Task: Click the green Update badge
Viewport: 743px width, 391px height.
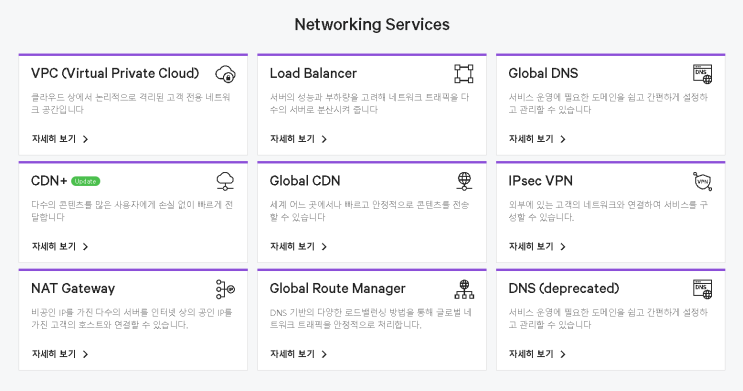Action: tap(86, 182)
